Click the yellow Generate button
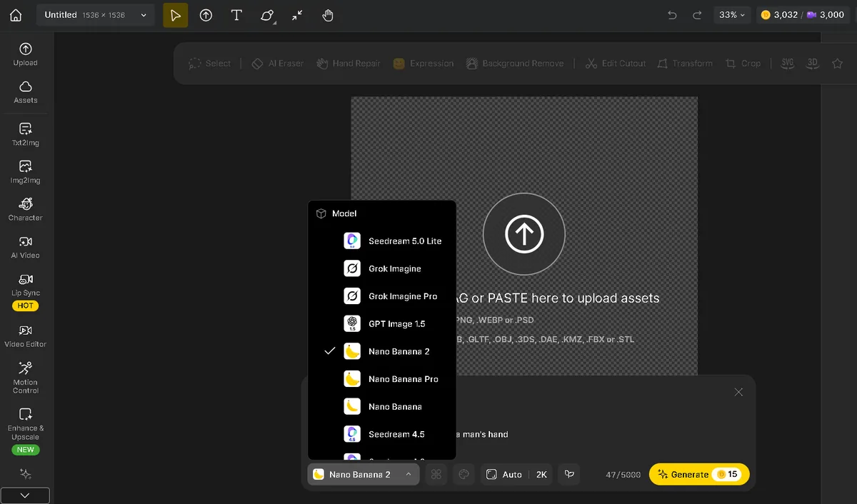The width and height of the screenshot is (857, 504). 698,474
